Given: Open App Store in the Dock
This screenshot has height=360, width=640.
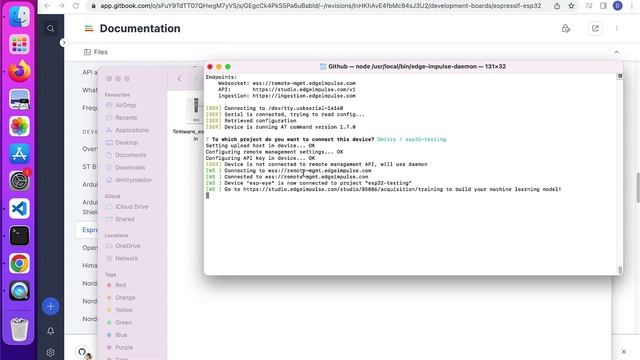Looking at the screenshot, I should pyautogui.click(x=19, y=154).
